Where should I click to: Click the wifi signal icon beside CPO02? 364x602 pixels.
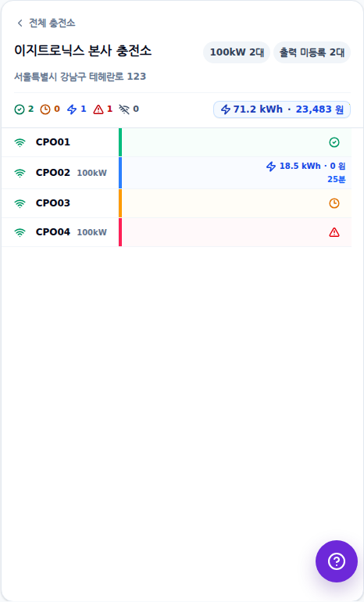tap(20, 173)
